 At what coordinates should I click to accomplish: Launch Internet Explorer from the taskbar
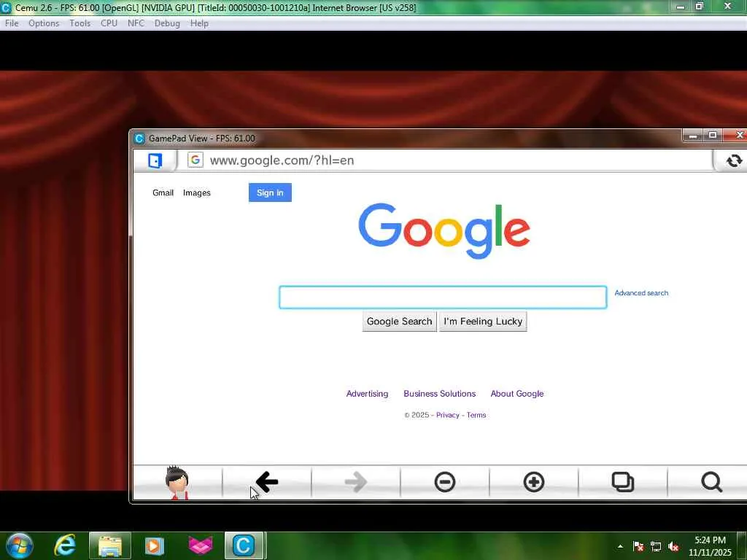[65, 545]
